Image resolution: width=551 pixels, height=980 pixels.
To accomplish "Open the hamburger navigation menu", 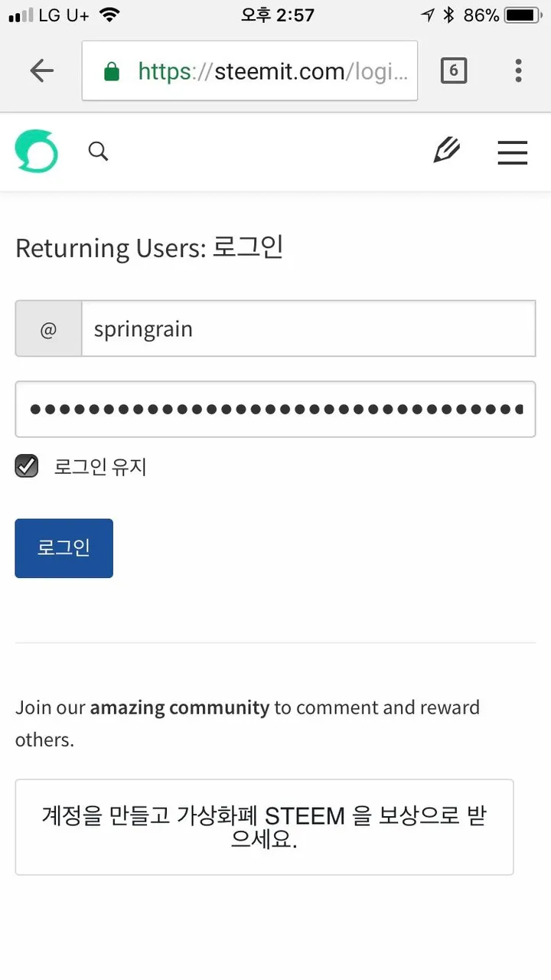I will 513,152.
